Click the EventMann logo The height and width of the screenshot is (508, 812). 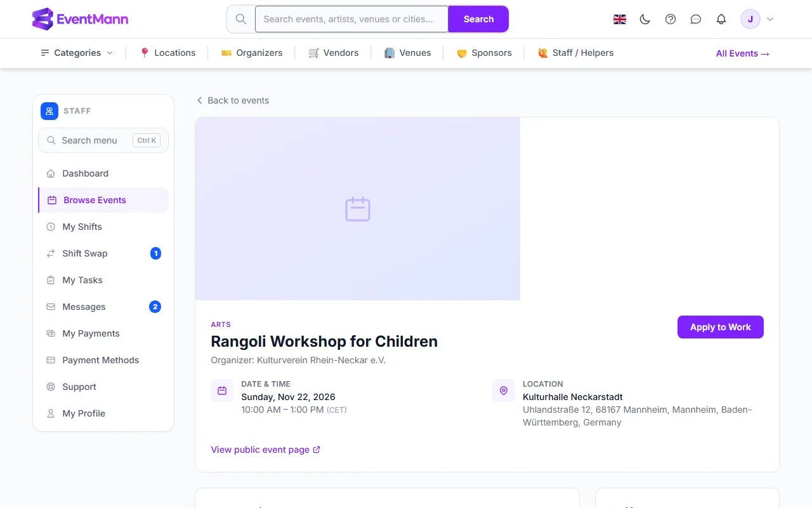point(80,19)
